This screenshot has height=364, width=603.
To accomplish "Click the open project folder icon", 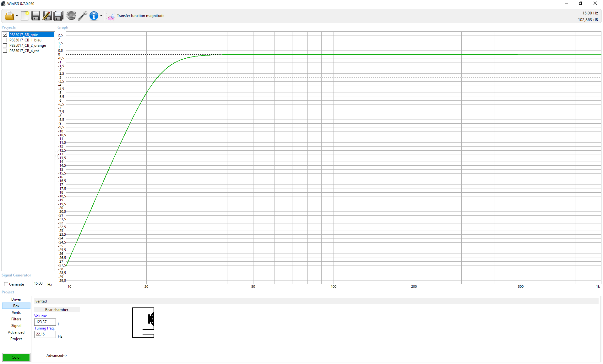I will [x=9, y=16].
